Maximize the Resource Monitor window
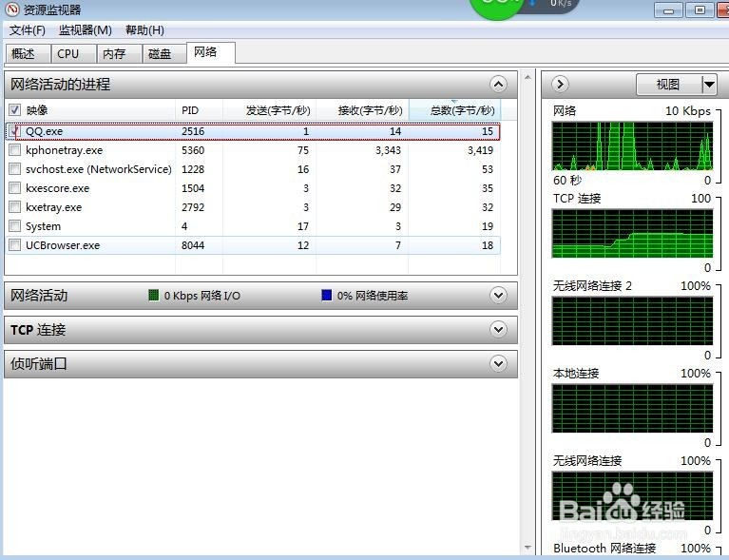This screenshot has width=729, height=560. (700, 10)
